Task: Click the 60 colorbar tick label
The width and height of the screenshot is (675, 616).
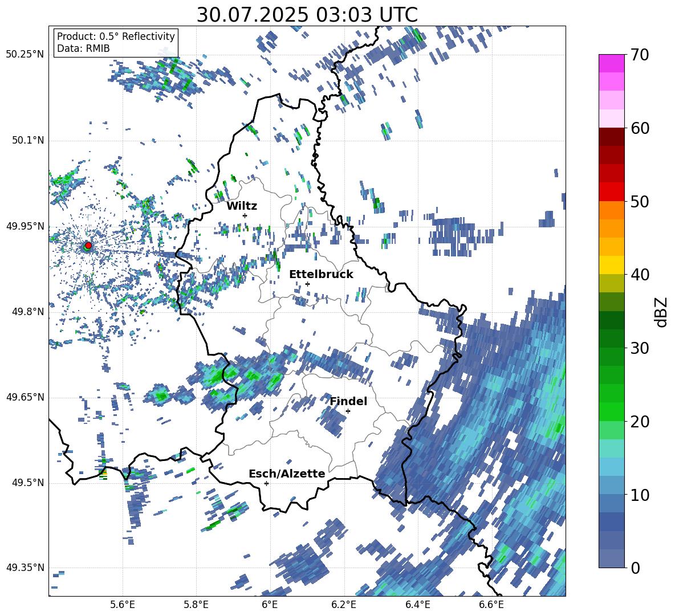Action: coord(639,128)
